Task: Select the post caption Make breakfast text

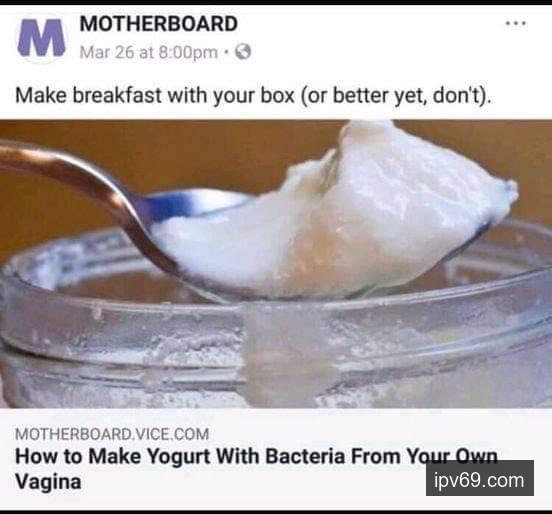Action: (x=253, y=95)
